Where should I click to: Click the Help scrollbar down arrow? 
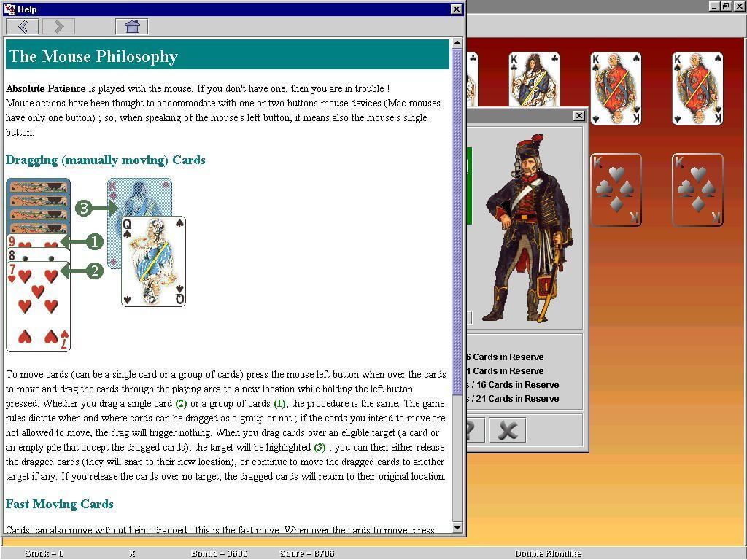(x=457, y=528)
